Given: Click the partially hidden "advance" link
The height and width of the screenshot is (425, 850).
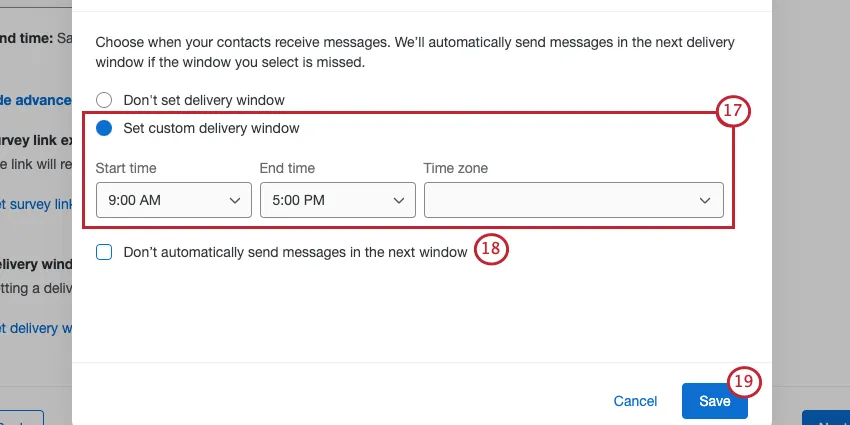Looking at the screenshot, I should point(36,100).
